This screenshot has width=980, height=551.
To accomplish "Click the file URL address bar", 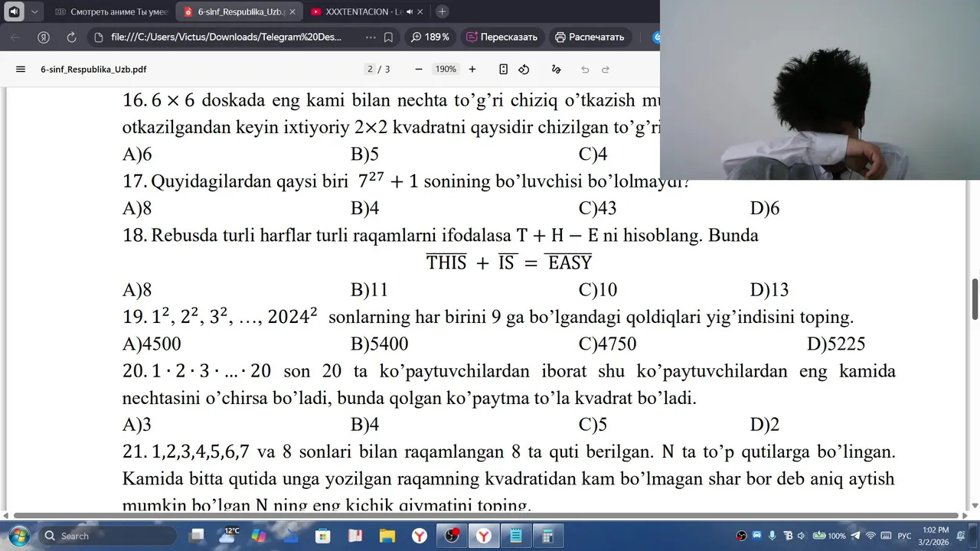I will point(226,37).
